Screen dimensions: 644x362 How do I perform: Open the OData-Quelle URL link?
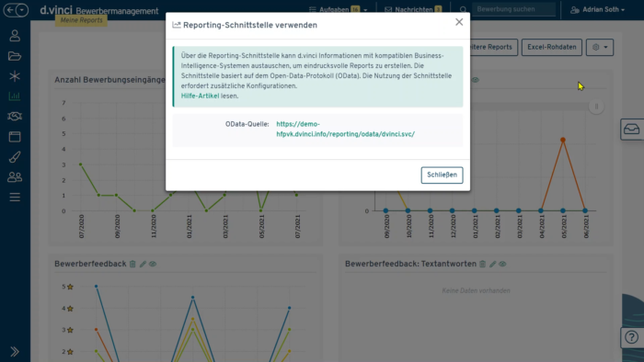click(345, 130)
